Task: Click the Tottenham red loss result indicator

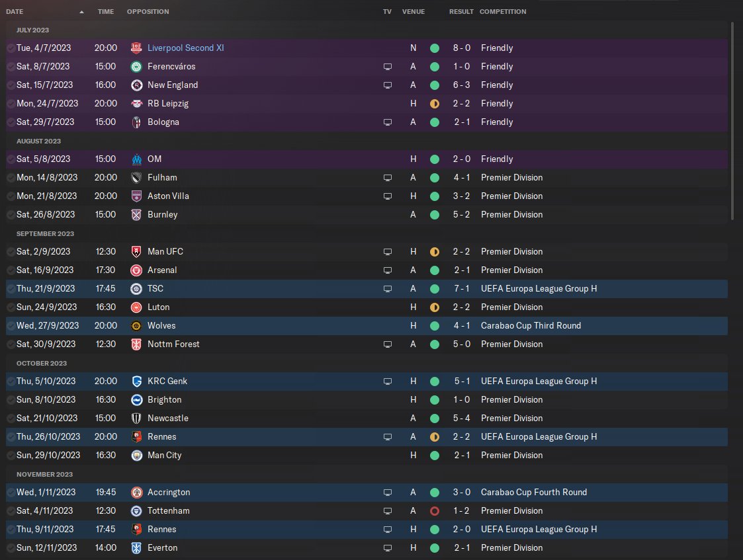Action: (435, 510)
